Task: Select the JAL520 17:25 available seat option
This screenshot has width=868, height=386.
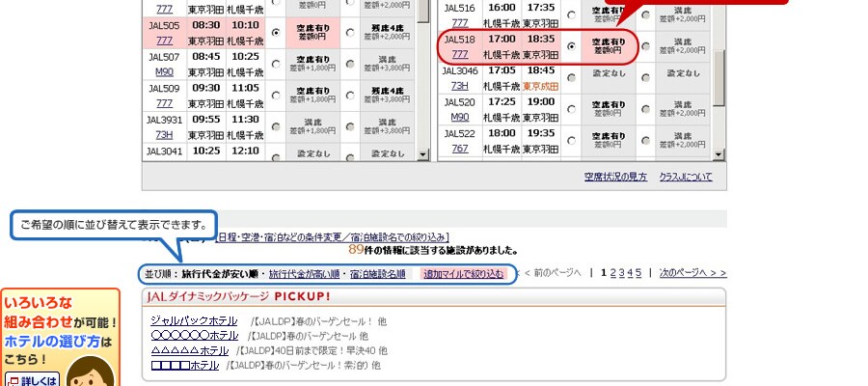Action: [x=572, y=108]
